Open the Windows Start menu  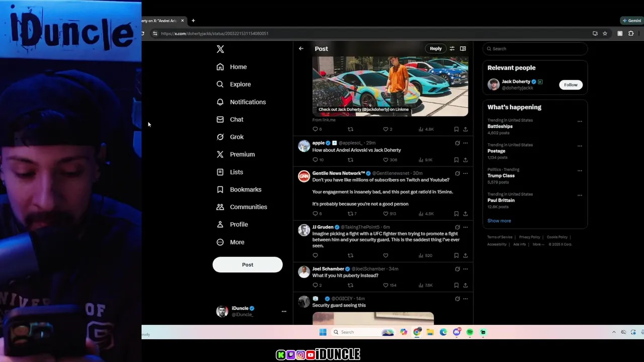point(323,332)
